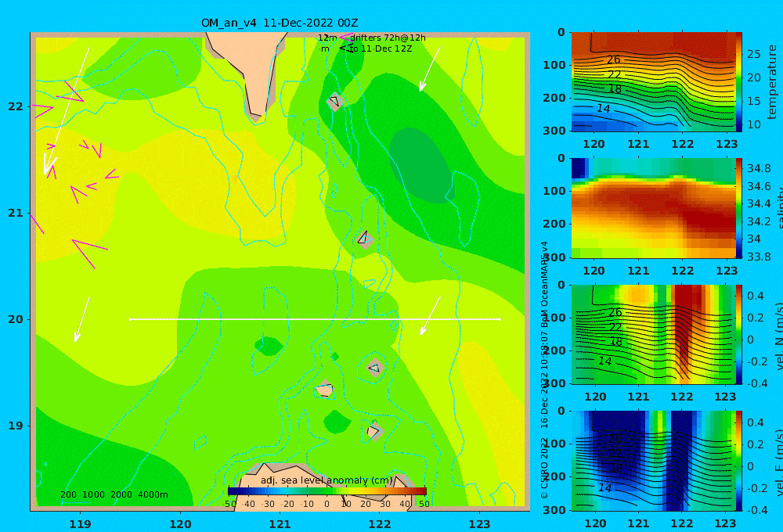
Task: Click the 33.8 tick on salinity color bar
Action: (759, 257)
